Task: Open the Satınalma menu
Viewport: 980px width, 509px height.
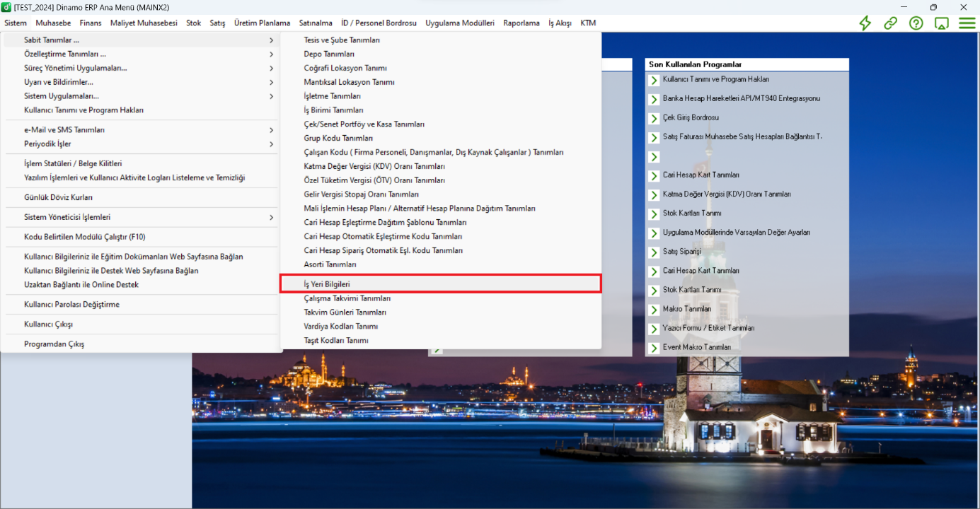Action: 316,23
